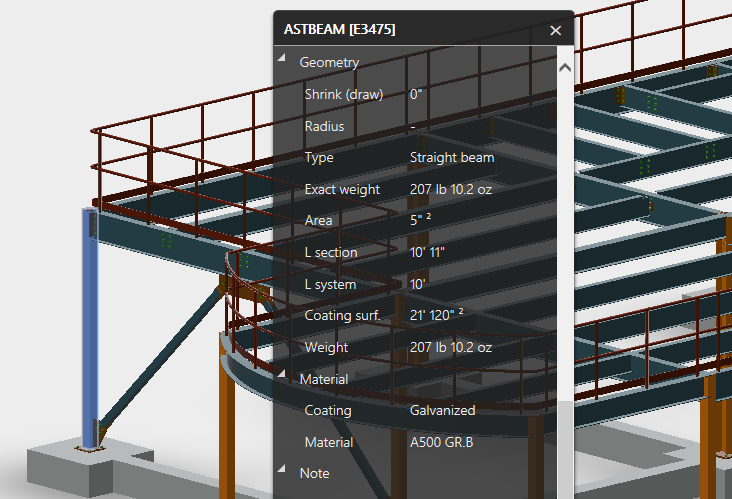
Task: Click the Weight row property label
Action: click(x=326, y=347)
